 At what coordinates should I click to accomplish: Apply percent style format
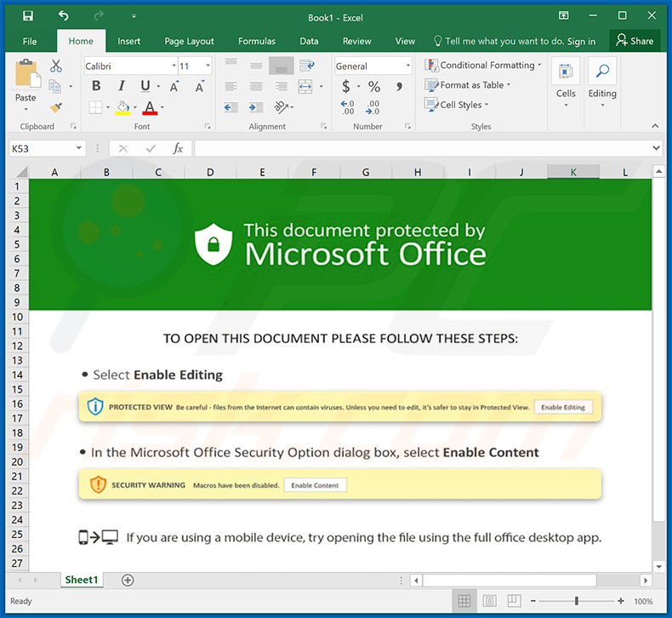pyautogui.click(x=374, y=87)
